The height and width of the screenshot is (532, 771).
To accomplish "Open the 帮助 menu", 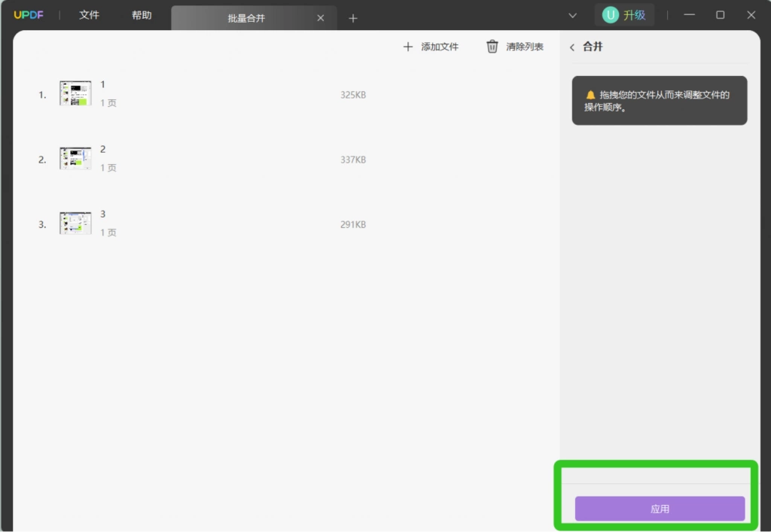I will [142, 15].
